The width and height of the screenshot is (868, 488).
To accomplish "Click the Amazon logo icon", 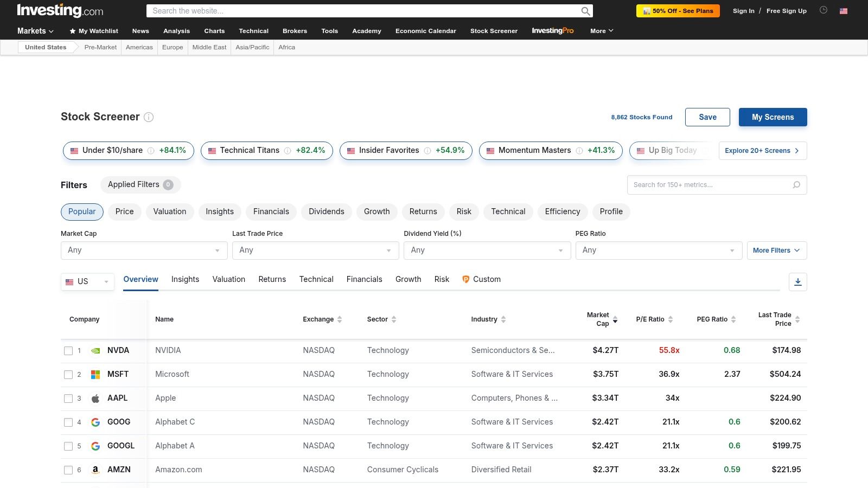I will click(95, 470).
